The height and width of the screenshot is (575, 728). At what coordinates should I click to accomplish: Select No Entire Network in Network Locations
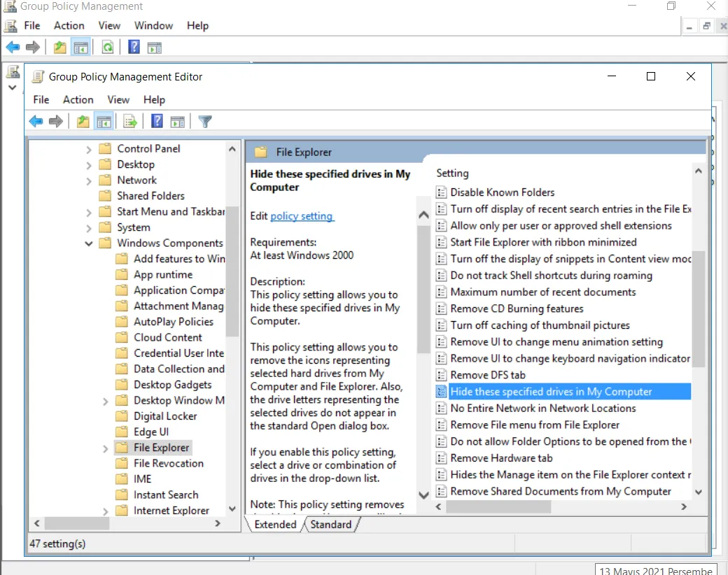pos(542,409)
